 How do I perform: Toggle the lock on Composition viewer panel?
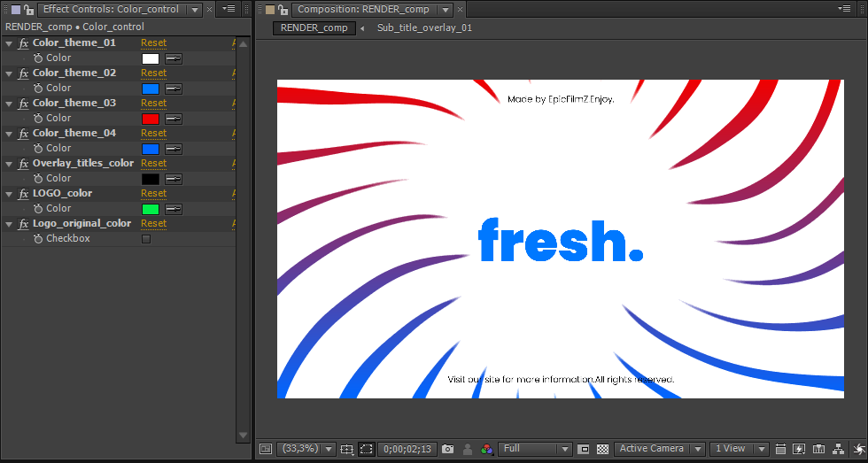click(283, 9)
